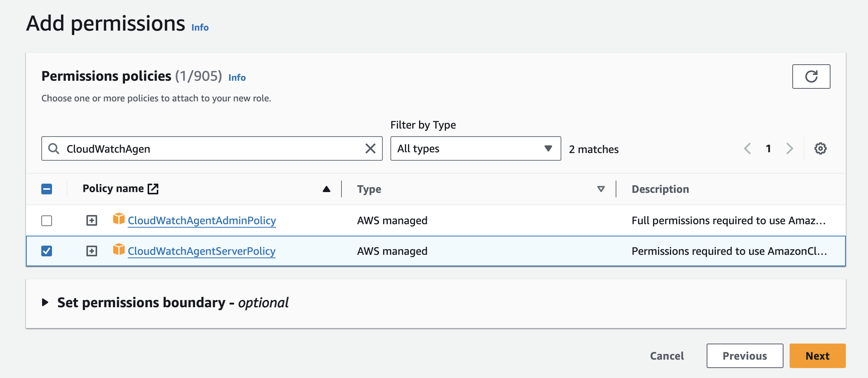Click the CloudWatchAgentServerPolicy orange box icon

click(x=119, y=249)
